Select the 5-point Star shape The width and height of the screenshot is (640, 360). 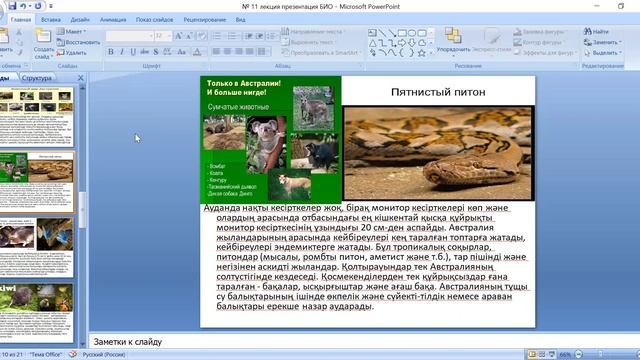point(422,53)
